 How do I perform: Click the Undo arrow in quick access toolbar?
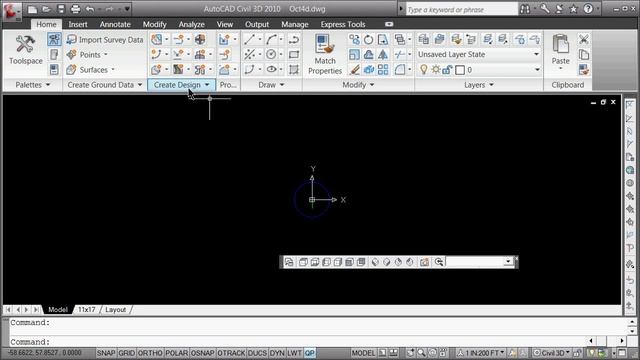click(90, 9)
